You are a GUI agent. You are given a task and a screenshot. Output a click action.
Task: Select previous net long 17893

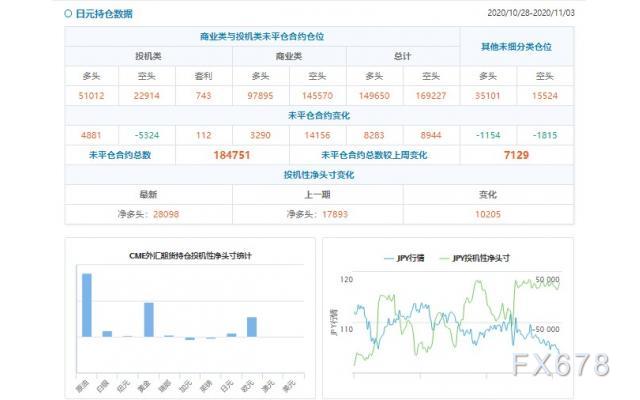[x=335, y=214]
